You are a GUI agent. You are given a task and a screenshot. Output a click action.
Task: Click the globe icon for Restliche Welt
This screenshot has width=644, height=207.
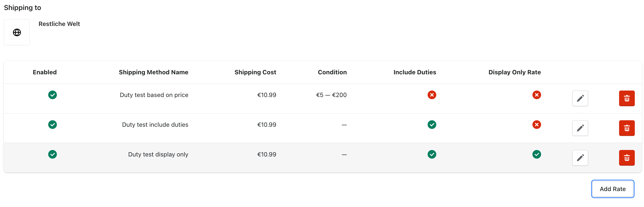(x=17, y=32)
